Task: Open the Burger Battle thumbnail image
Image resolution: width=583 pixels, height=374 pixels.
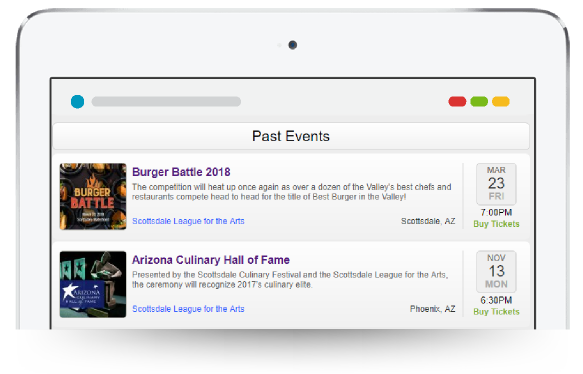Action: (93, 196)
